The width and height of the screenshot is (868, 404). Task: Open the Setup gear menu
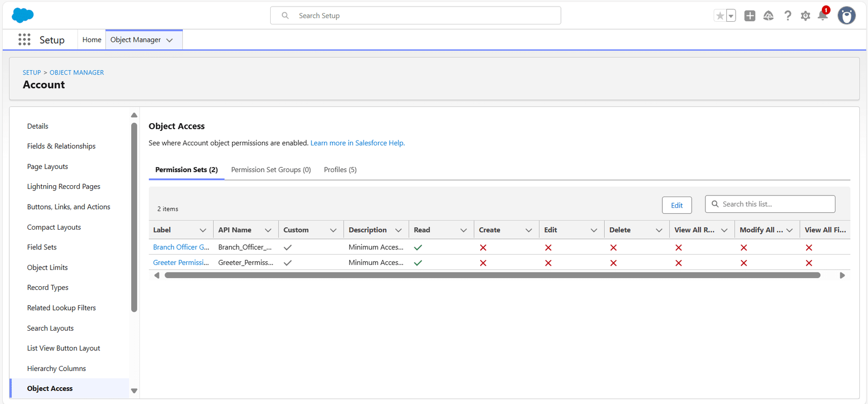[805, 16]
